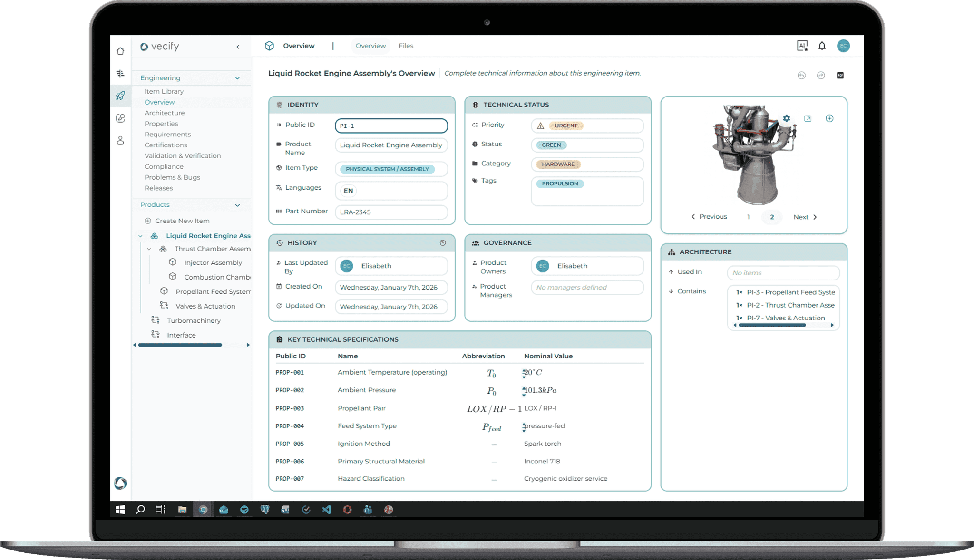The width and height of the screenshot is (974, 560).
Task: Switch to the Files tab
Action: [406, 46]
